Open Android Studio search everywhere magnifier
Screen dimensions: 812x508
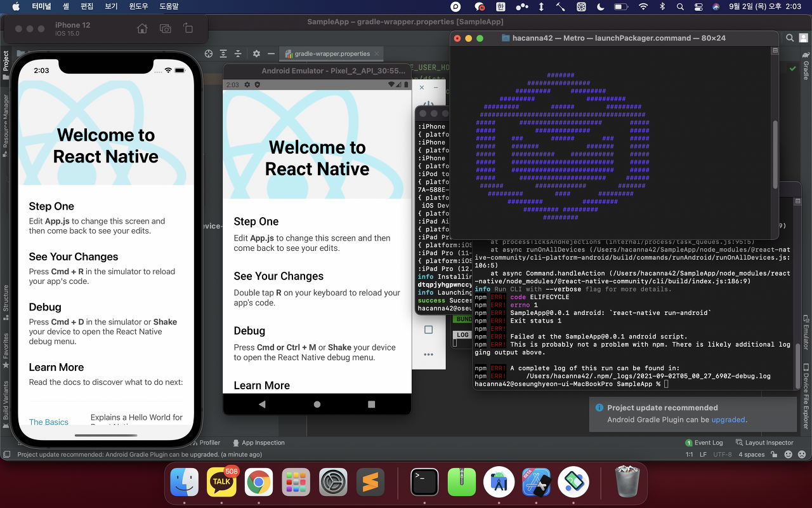(790, 38)
